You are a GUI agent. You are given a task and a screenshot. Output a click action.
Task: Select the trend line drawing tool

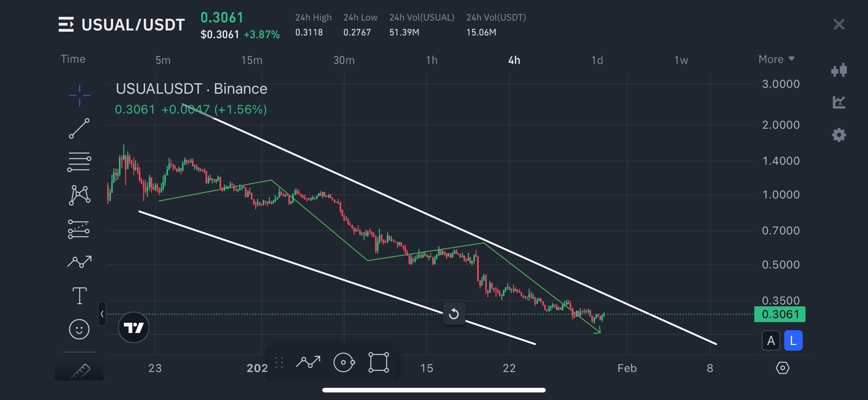click(x=79, y=129)
